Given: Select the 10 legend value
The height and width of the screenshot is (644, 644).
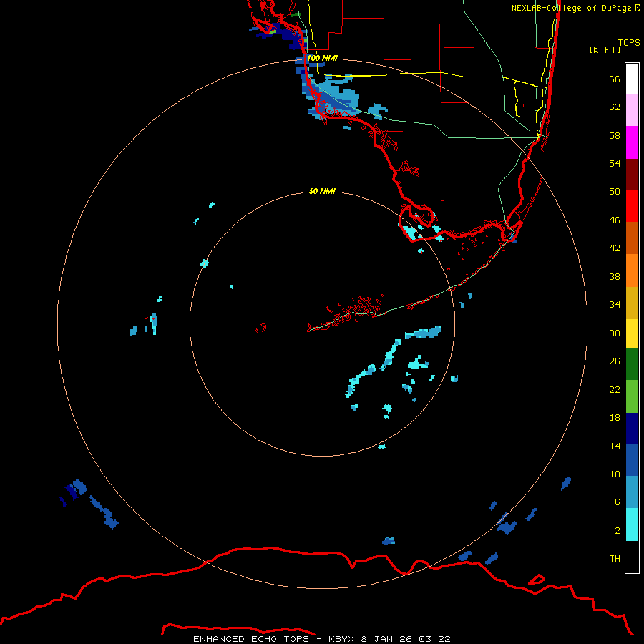Looking at the screenshot, I should 615,474.
